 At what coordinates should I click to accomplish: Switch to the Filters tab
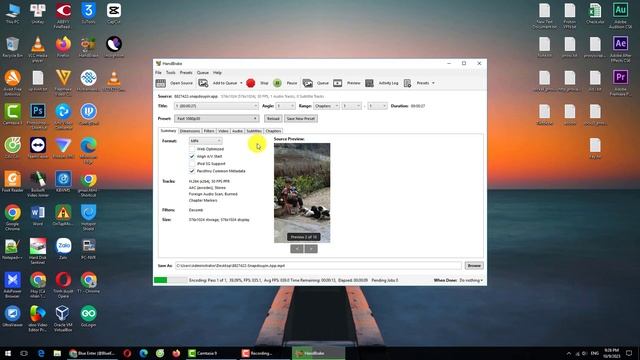tap(209, 131)
